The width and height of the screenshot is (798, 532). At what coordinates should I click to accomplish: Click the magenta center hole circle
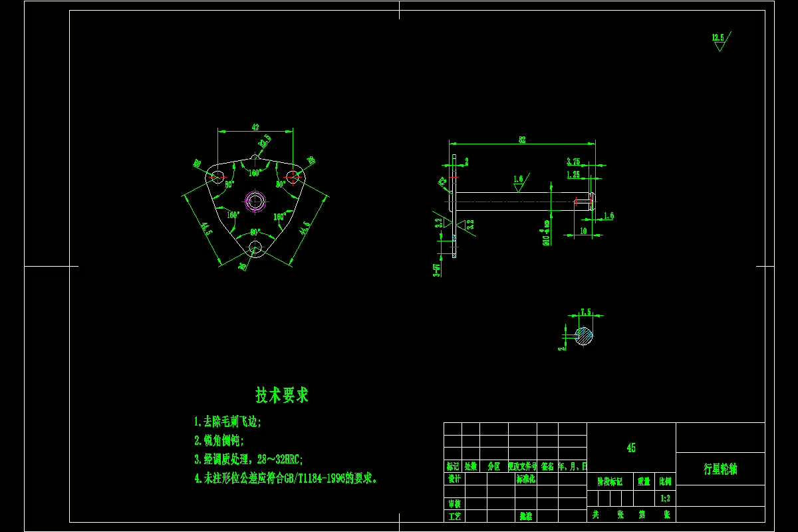click(x=255, y=200)
